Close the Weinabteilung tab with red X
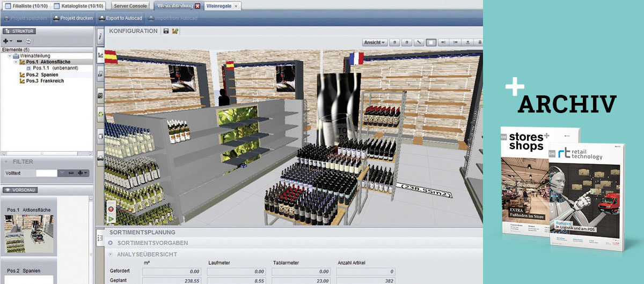644x284 pixels. click(x=197, y=6)
